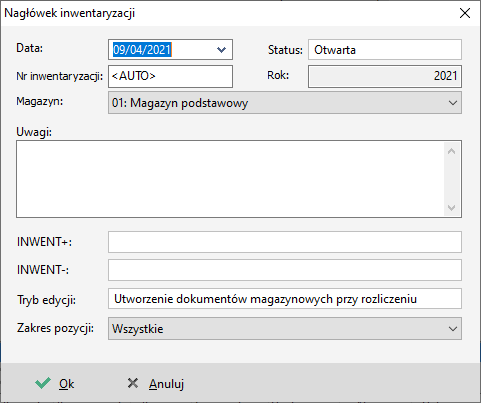Expand the Magazyn warehouse dropdown

[x=453, y=103]
